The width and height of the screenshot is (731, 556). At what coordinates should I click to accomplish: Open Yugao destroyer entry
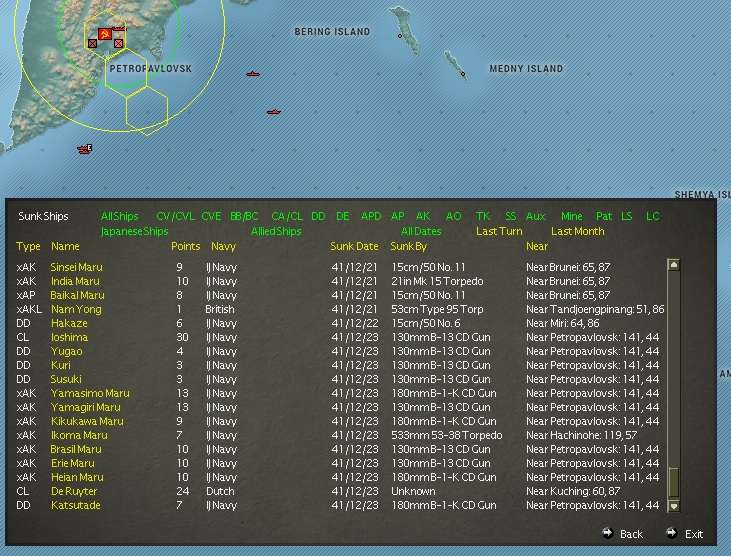tap(67, 351)
